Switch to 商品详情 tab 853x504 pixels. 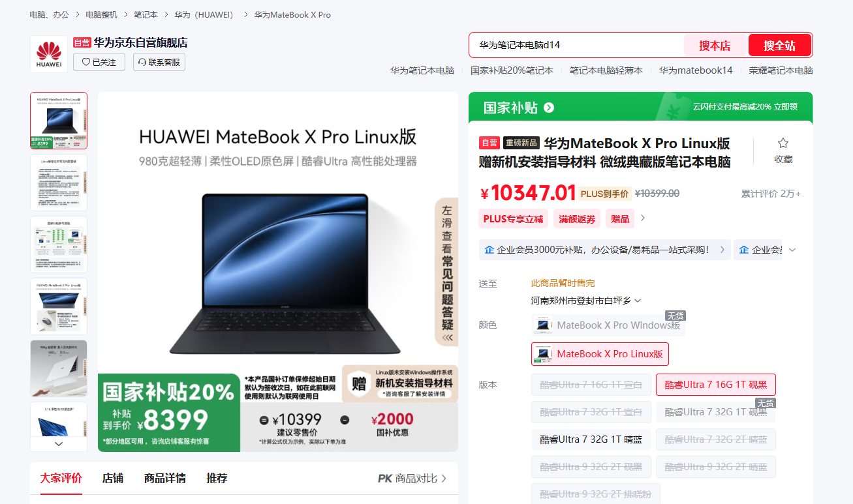point(165,478)
